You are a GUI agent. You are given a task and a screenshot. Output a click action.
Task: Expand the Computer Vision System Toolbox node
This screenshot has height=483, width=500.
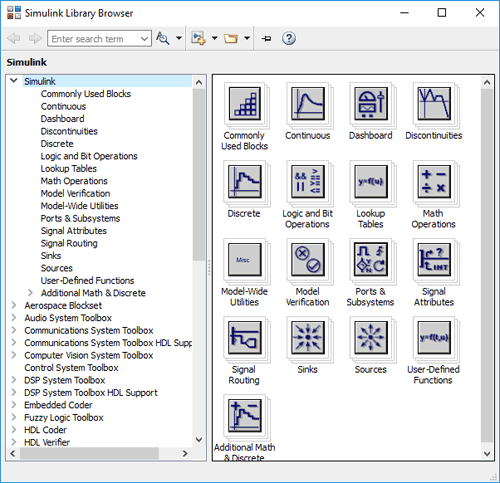point(14,355)
